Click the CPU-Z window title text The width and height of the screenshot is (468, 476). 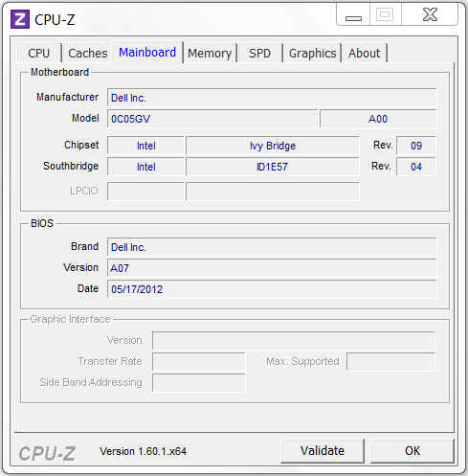click(x=55, y=20)
